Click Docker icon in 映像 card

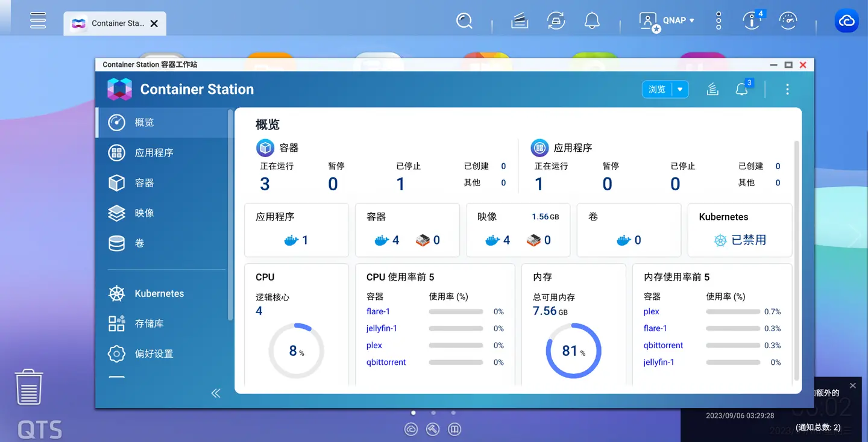[492, 240]
